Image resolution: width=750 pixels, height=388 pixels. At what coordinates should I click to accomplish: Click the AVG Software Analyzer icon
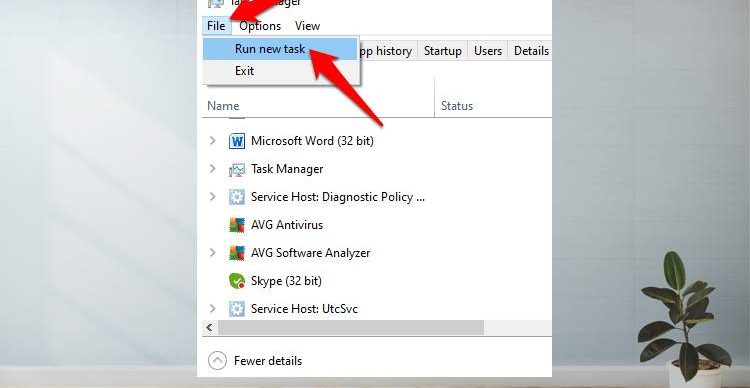pyautogui.click(x=237, y=253)
